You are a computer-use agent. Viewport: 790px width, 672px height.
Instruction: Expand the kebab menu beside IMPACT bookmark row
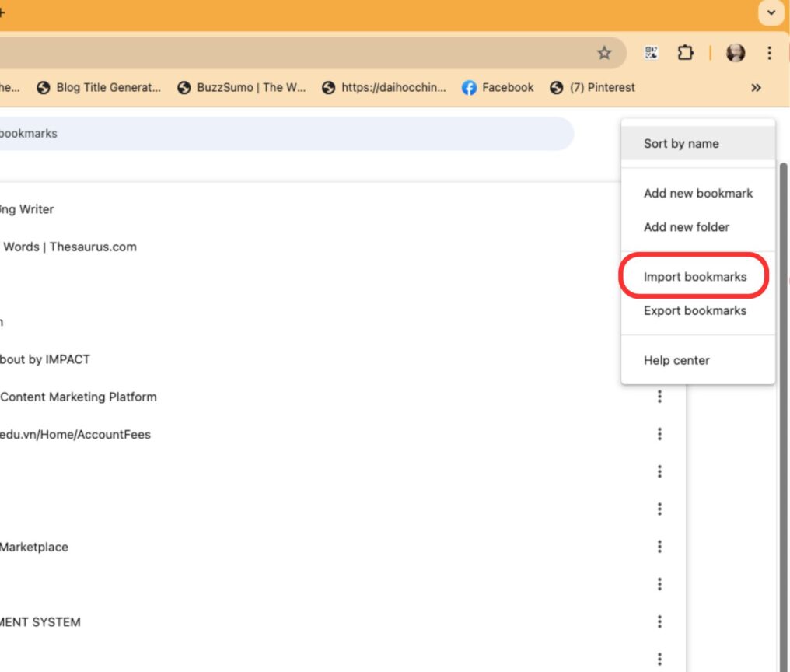point(659,359)
